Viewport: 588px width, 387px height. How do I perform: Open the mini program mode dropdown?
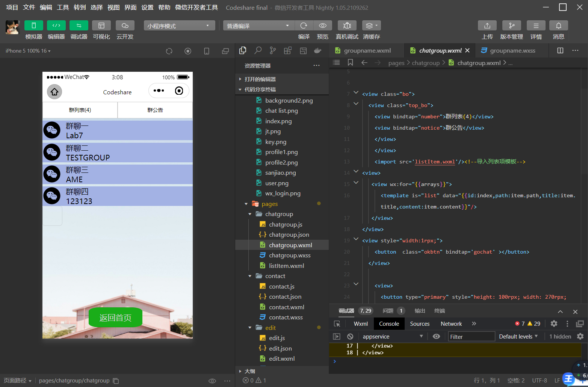(179, 26)
